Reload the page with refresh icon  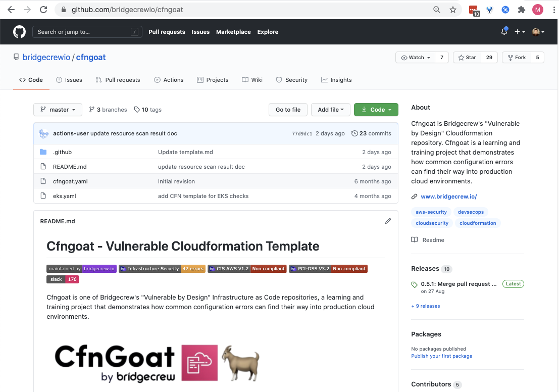click(43, 10)
